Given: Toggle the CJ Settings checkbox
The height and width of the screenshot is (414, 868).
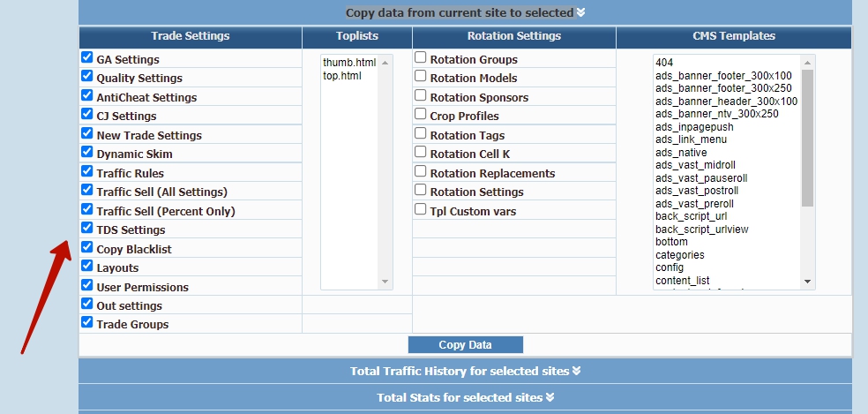Looking at the screenshot, I should click(x=87, y=114).
